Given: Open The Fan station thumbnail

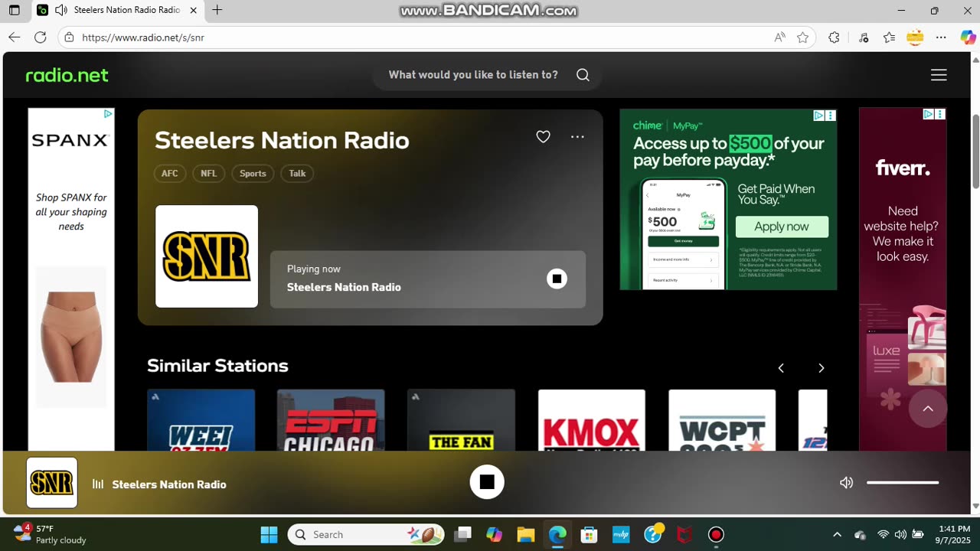Looking at the screenshot, I should coord(461,419).
